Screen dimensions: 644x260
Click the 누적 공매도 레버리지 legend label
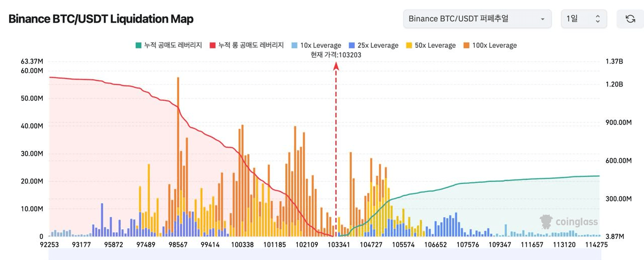173,45
